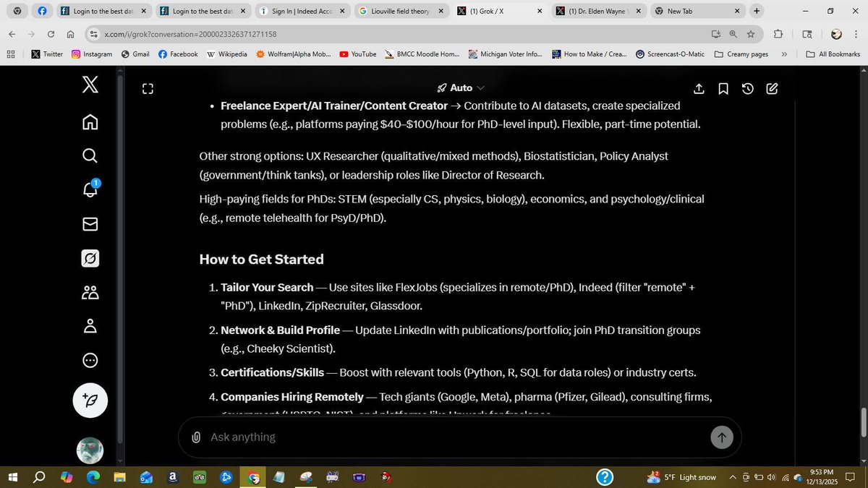868x488 pixels.
Task: Toggle Grok focus/fullscreen mode icon
Action: click(x=148, y=89)
